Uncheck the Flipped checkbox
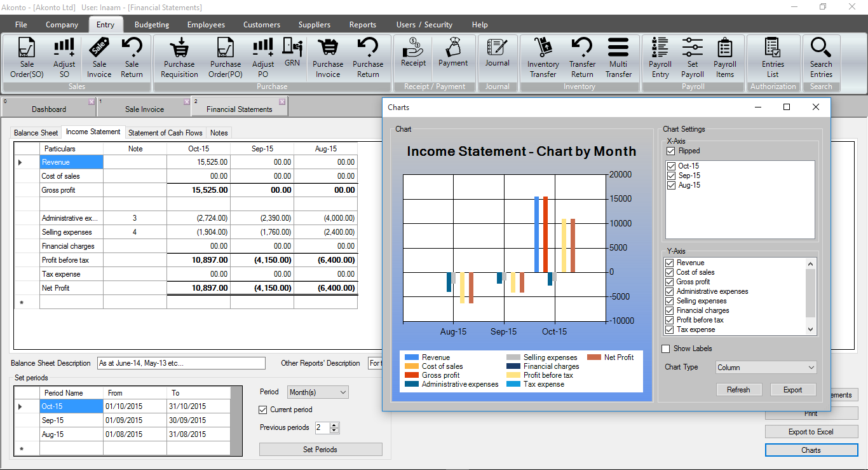This screenshot has height=470, width=868. click(671, 151)
